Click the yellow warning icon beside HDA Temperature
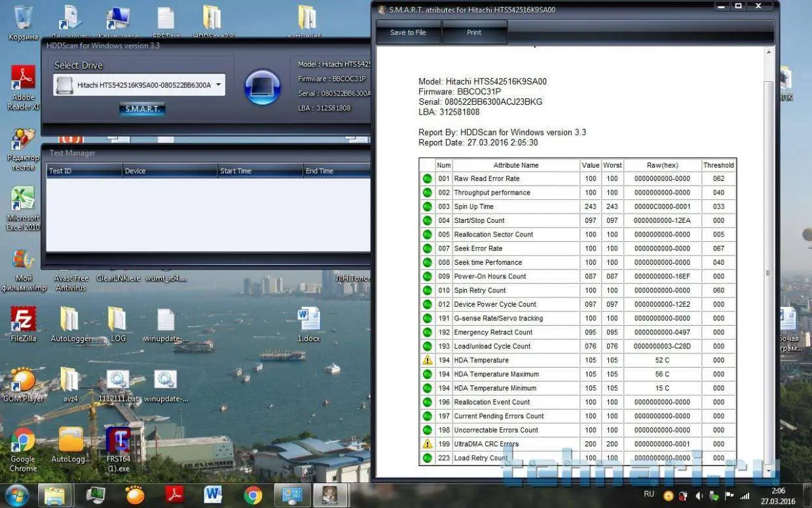The width and height of the screenshot is (812, 508). (427, 361)
